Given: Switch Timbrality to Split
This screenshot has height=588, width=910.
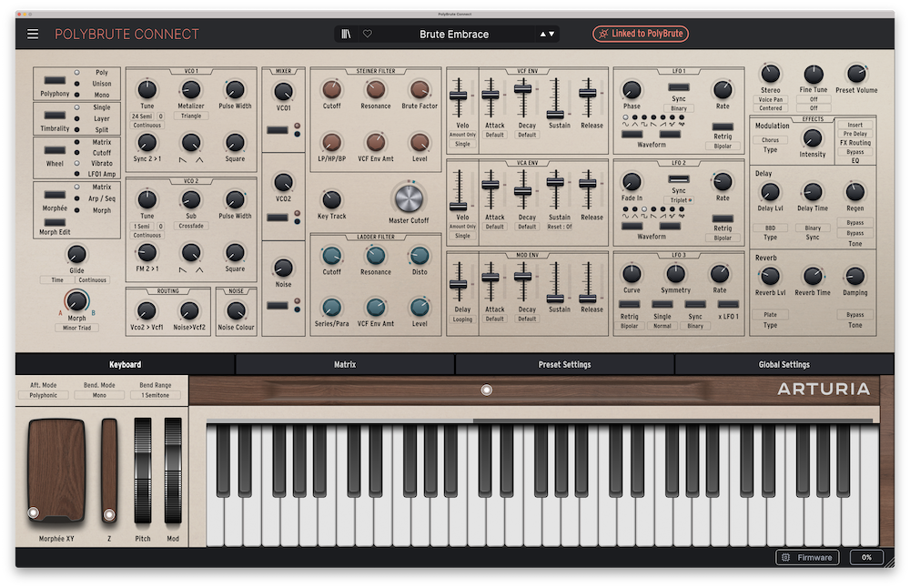Looking at the screenshot, I should click(x=76, y=128).
